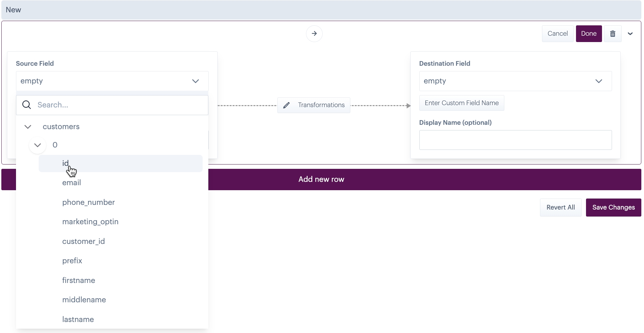Collapse the customers tree node

[x=28, y=127]
